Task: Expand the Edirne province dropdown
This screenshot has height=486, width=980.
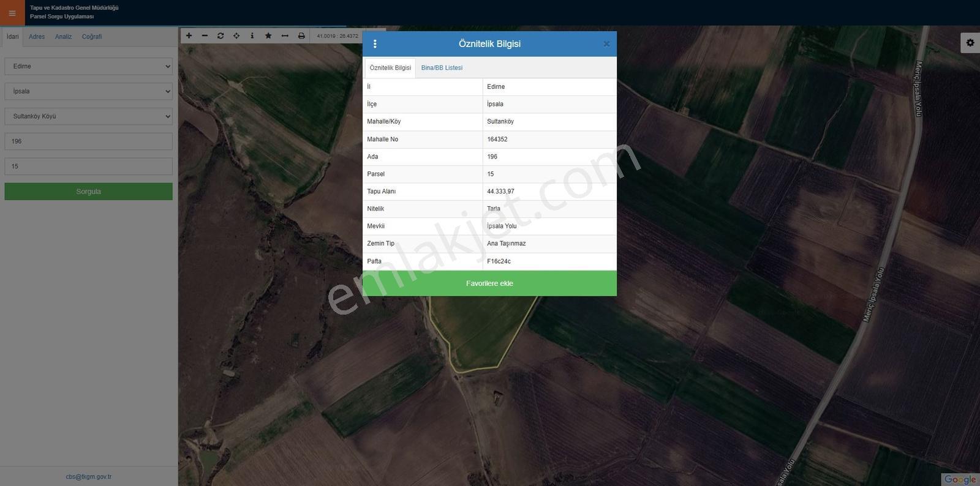Action: pos(89,66)
